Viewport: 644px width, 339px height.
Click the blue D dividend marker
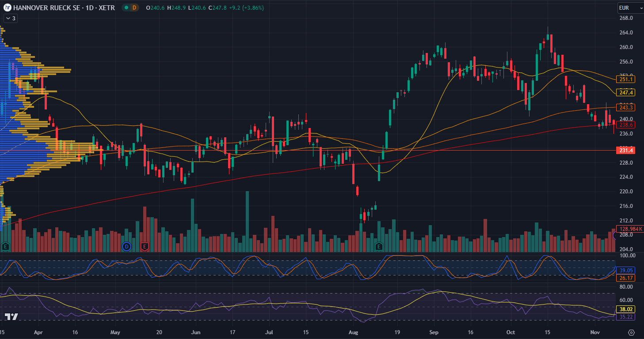[x=126, y=246]
